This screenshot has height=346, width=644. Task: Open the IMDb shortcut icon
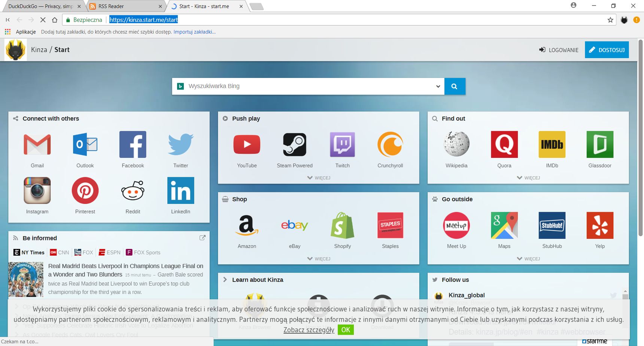point(552,144)
